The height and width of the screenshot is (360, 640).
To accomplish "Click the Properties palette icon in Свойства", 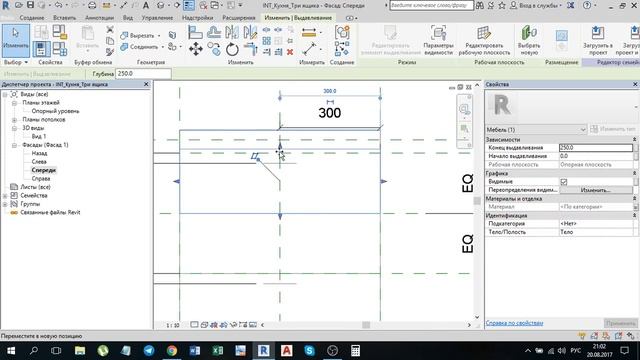I will (x=41, y=49).
